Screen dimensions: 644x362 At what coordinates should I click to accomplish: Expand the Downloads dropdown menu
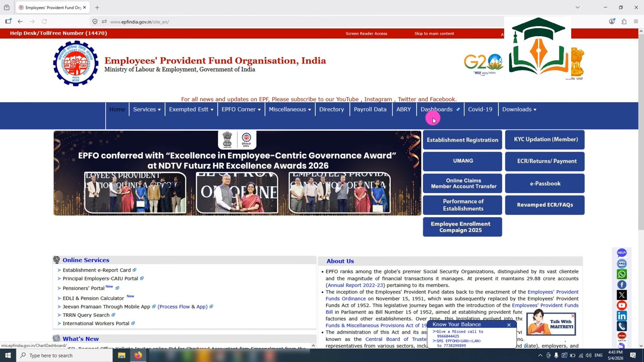[x=519, y=109]
